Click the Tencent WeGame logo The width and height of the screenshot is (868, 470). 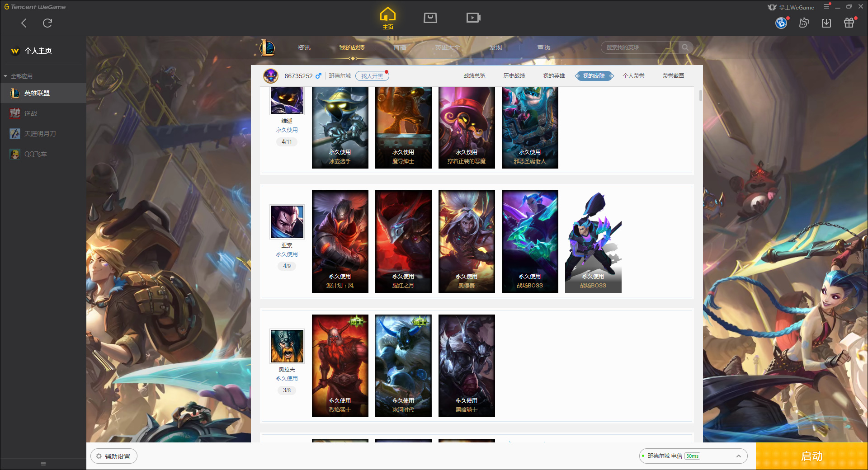pyautogui.click(x=35, y=7)
